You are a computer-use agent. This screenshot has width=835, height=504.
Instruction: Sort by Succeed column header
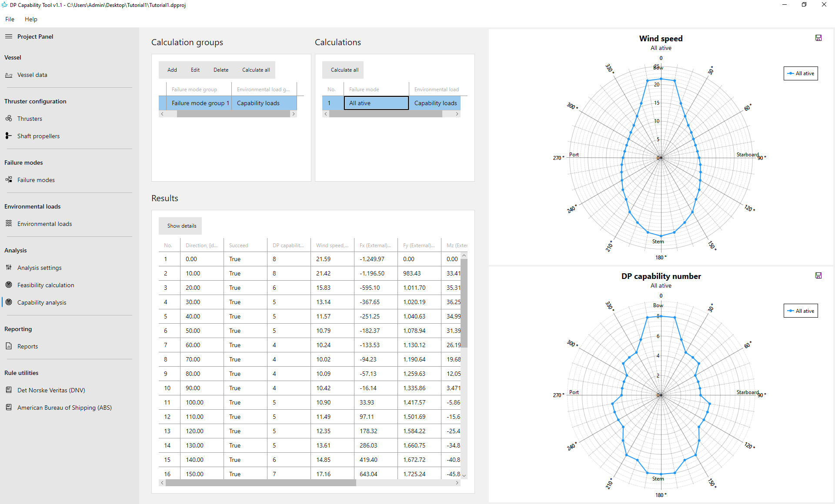pos(245,245)
